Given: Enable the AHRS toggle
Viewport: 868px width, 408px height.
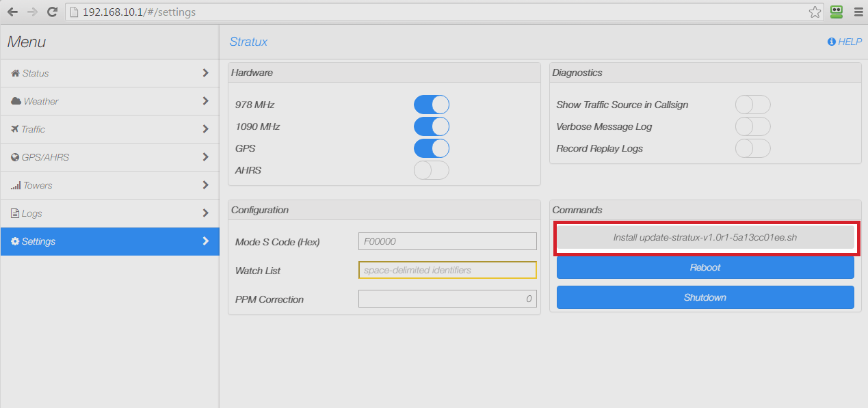Looking at the screenshot, I should coord(432,170).
